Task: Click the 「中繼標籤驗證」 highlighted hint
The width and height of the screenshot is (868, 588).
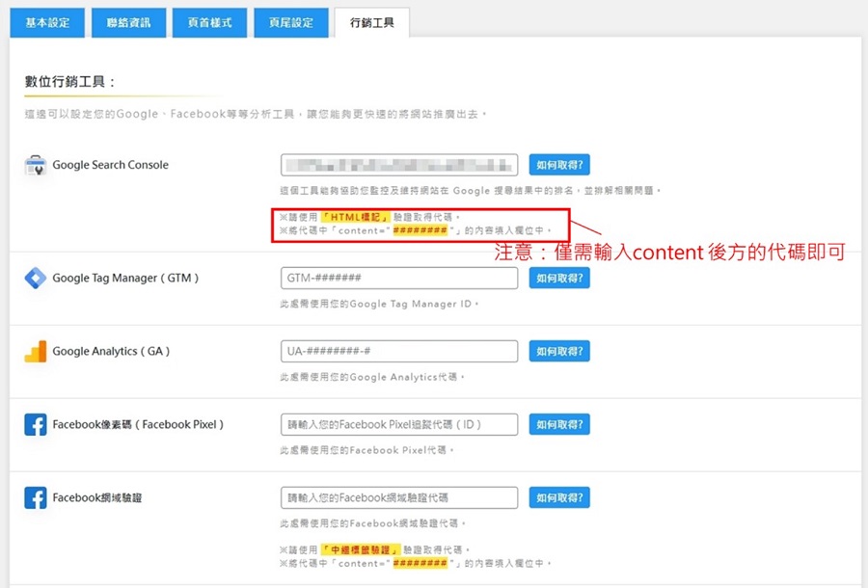Action: (x=361, y=549)
